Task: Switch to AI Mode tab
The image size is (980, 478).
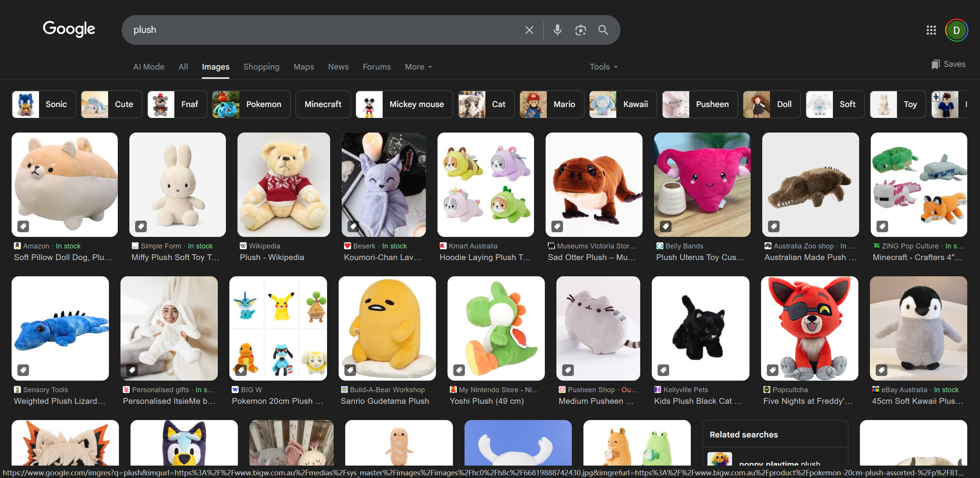Action: tap(149, 67)
